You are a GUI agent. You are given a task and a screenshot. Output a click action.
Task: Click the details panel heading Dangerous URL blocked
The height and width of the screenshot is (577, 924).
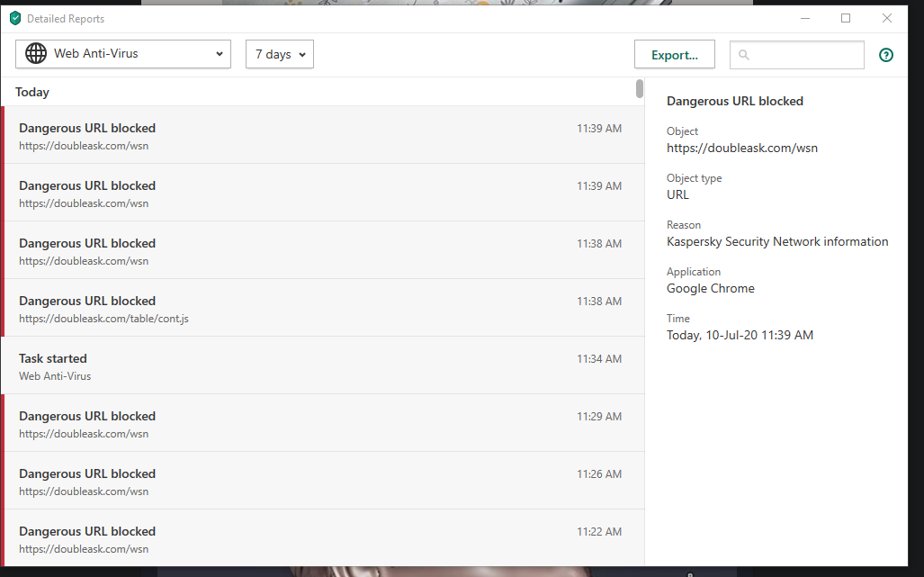[735, 102]
